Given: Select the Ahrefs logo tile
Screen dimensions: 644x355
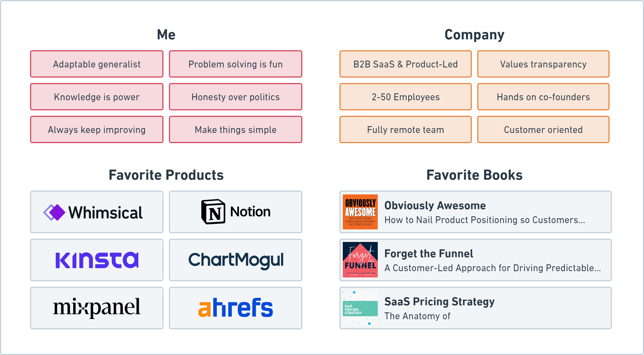Looking at the screenshot, I should (x=235, y=308).
